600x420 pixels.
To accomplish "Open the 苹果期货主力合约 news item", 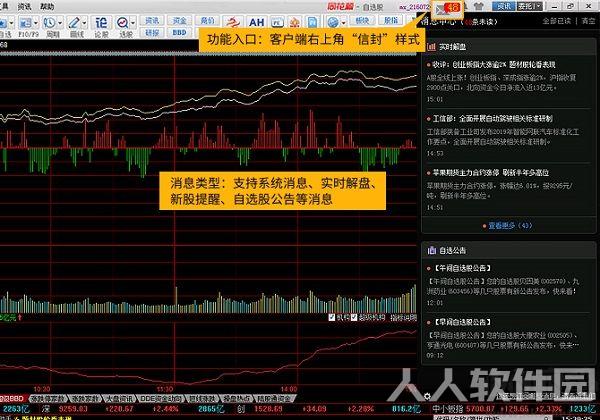I will pyautogui.click(x=491, y=173).
